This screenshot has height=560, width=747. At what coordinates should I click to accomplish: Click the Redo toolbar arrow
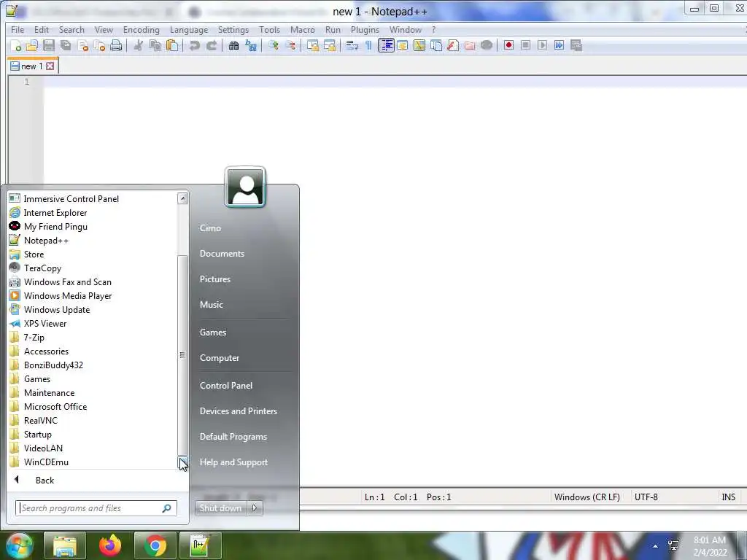212,46
